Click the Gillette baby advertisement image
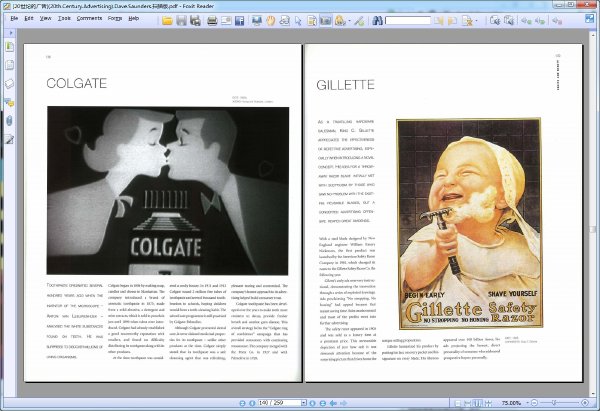 (x=469, y=224)
